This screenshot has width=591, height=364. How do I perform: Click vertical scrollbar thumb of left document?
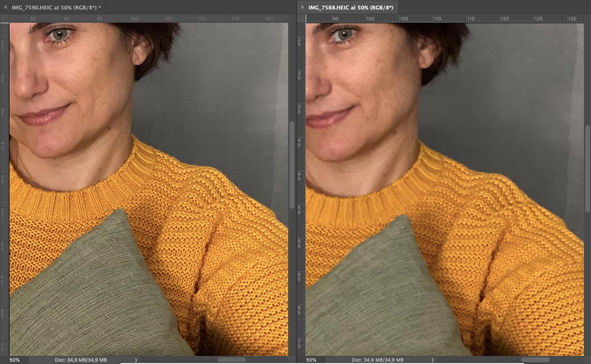coord(292,165)
